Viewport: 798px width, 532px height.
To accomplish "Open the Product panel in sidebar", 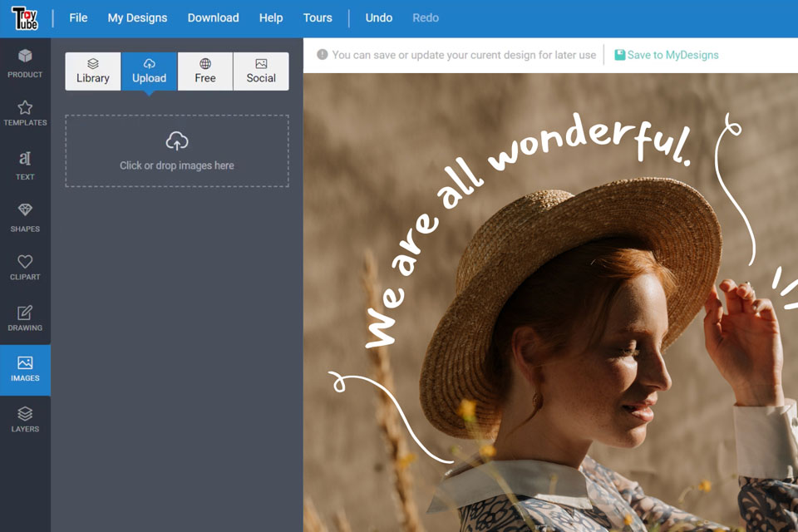I will click(25, 63).
